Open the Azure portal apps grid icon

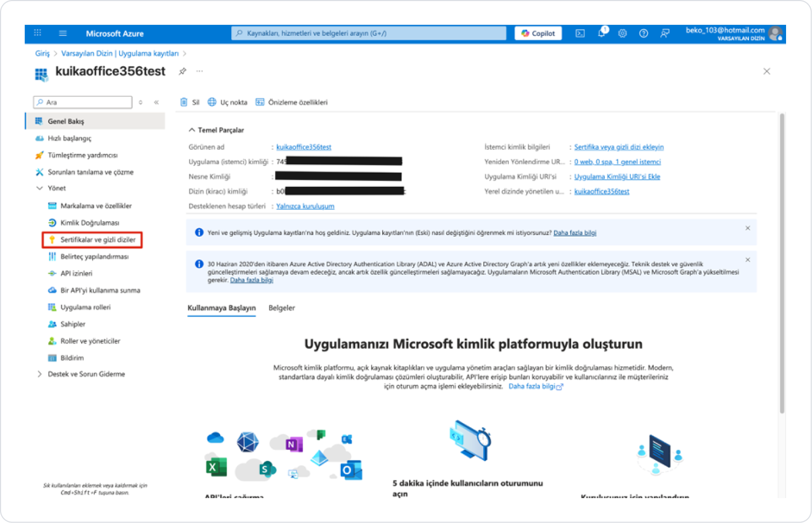38,33
